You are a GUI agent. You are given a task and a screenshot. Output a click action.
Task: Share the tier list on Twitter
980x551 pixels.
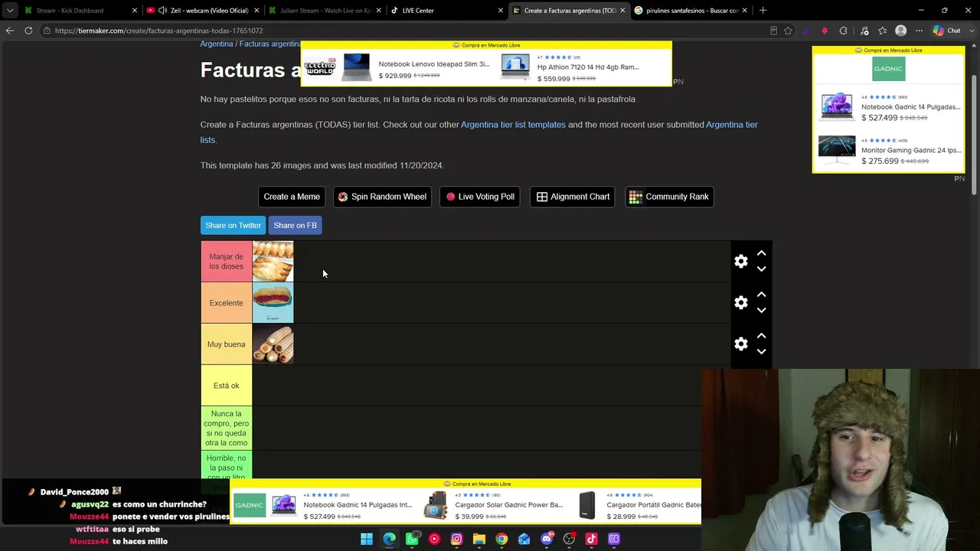coord(233,225)
